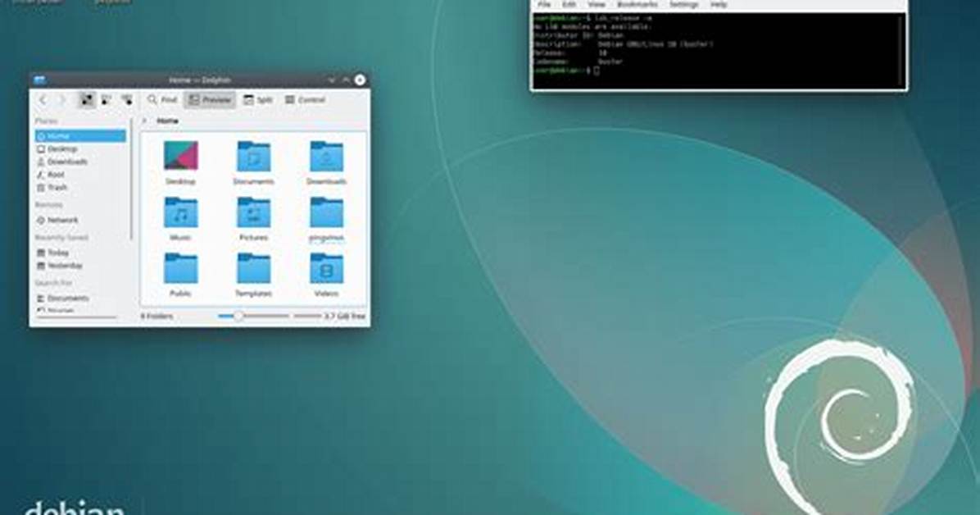
Task: Select the Videos folder icon
Action: coord(326,268)
